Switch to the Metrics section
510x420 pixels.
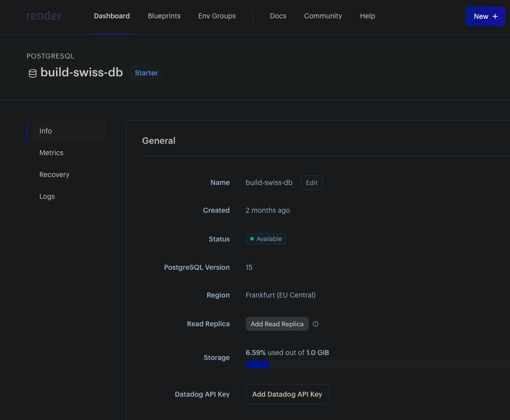[52, 153]
